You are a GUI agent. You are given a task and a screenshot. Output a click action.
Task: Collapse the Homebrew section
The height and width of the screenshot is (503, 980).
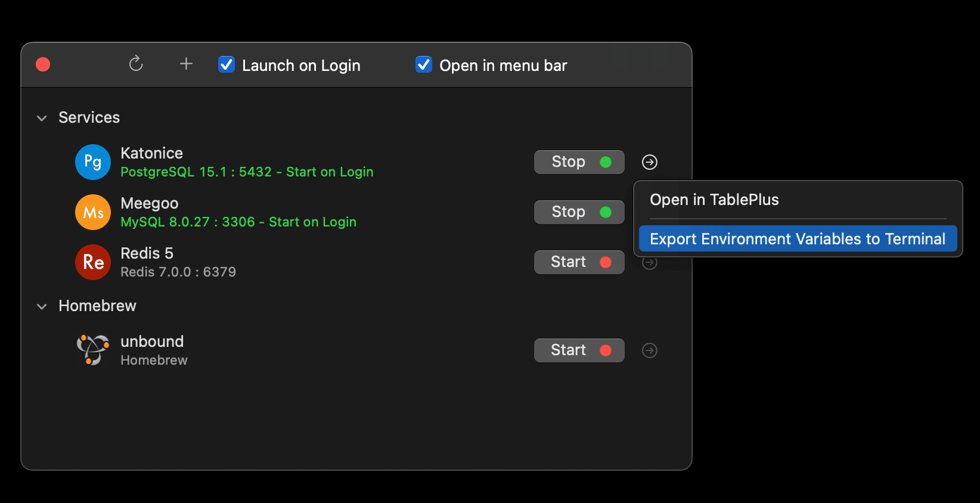[42, 306]
